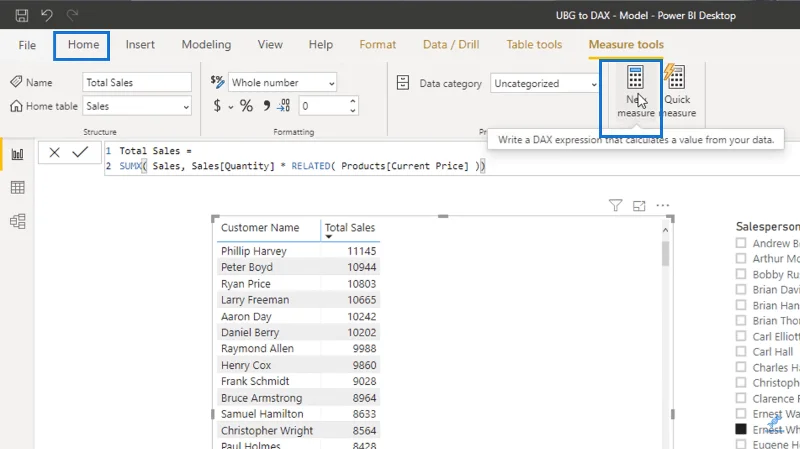
Task: Open the View tab
Action: tap(270, 44)
